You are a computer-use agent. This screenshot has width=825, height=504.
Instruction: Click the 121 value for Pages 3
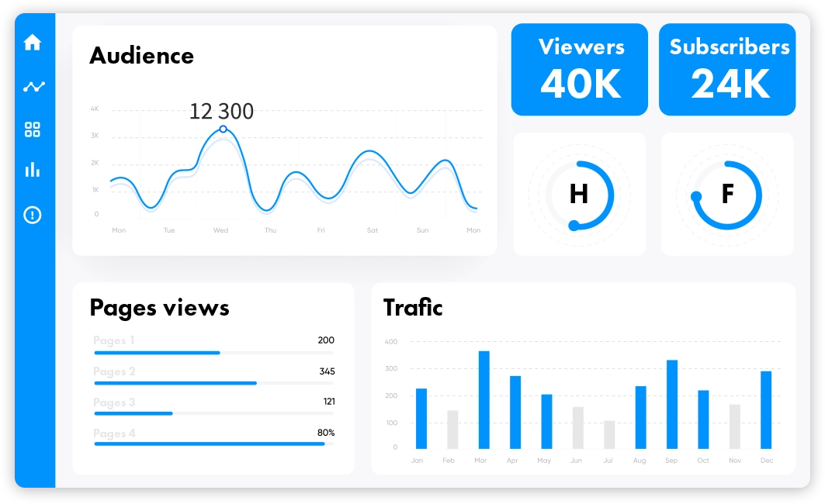[329, 402]
